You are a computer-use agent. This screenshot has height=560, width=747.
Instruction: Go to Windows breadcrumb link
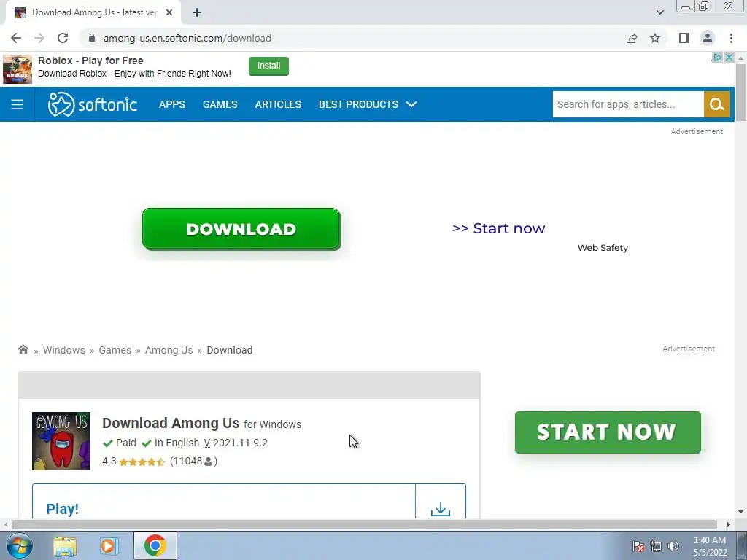coord(64,350)
